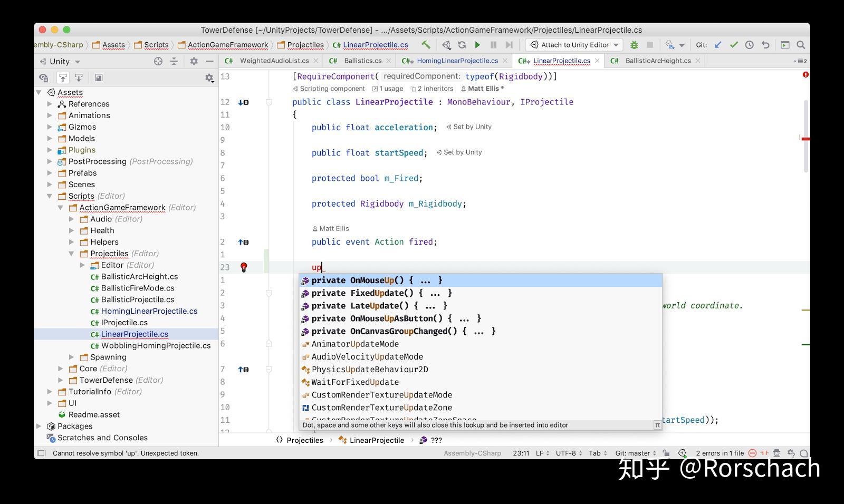Expand the Core (Editor) folder in the tree

(x=61, y=369)
